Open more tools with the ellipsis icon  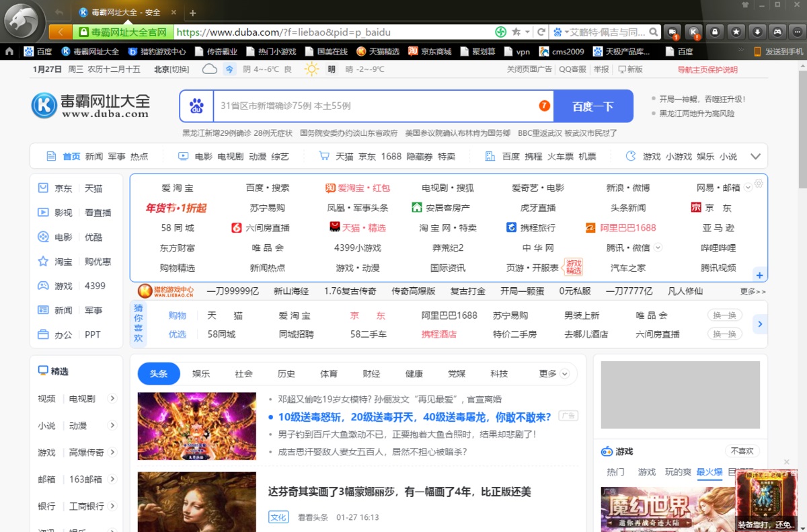coord(797,32)
